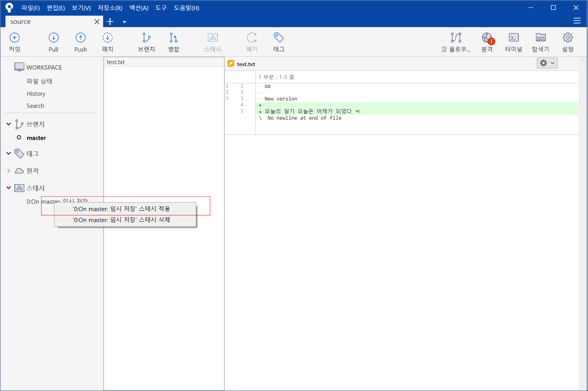Click the tag icon in the 태그 sidebar section
Screen dimensions: 588x391
19,153
